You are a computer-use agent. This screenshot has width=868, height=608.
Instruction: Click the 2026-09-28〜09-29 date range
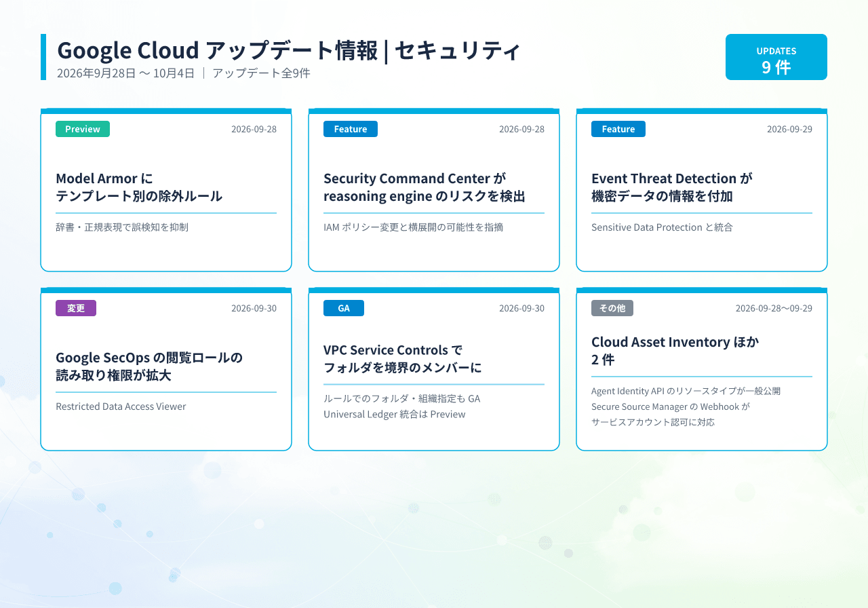click(774, 308)
